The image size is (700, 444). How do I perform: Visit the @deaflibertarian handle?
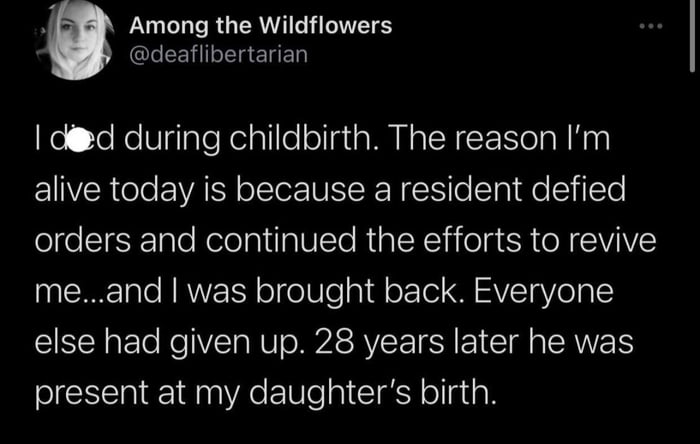(219, 54)
